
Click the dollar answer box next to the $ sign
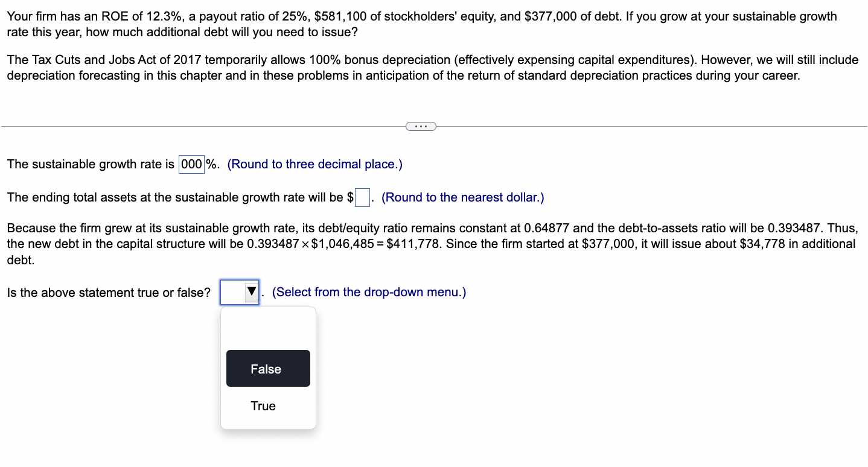coord(362,197)
